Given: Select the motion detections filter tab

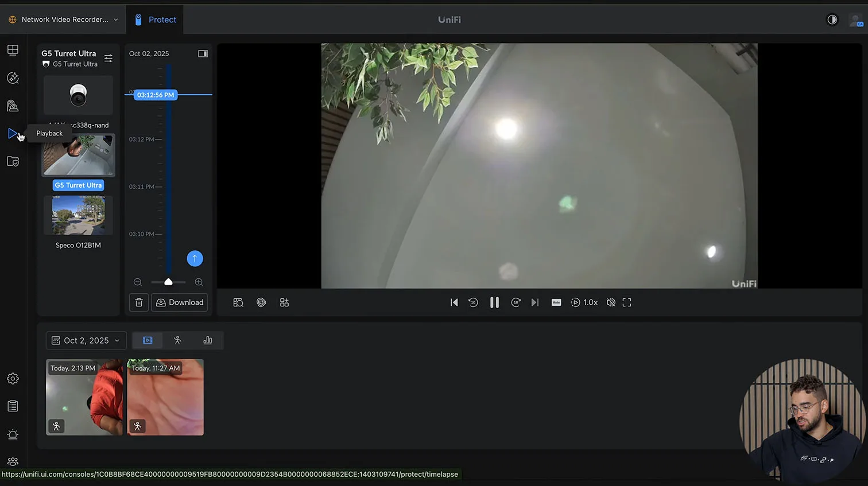Looking at the screenshot, I should tap(177, 340).
